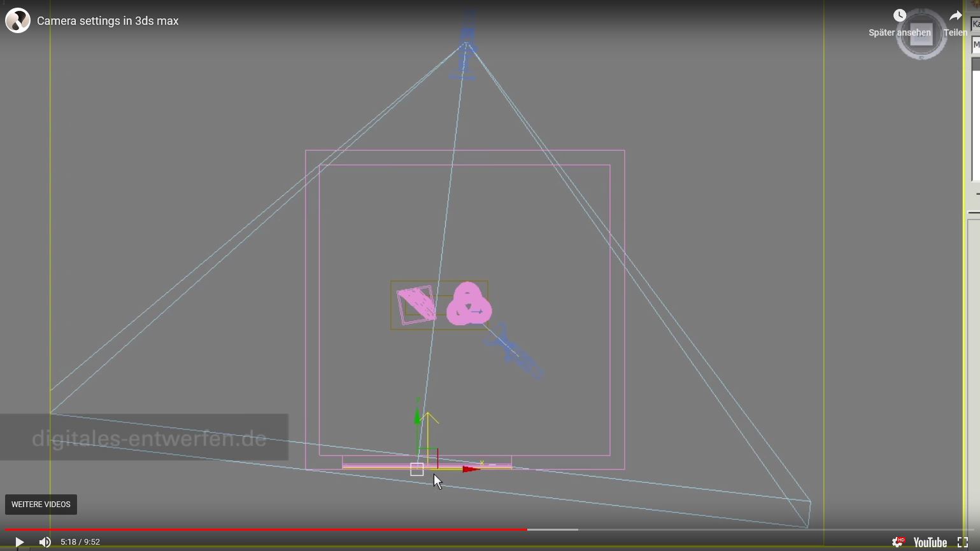Image resolution: width=980 pixels, height=551 pixels.
Task: Open the video title link
Action: pyautogui.click(x=108, y=21)
